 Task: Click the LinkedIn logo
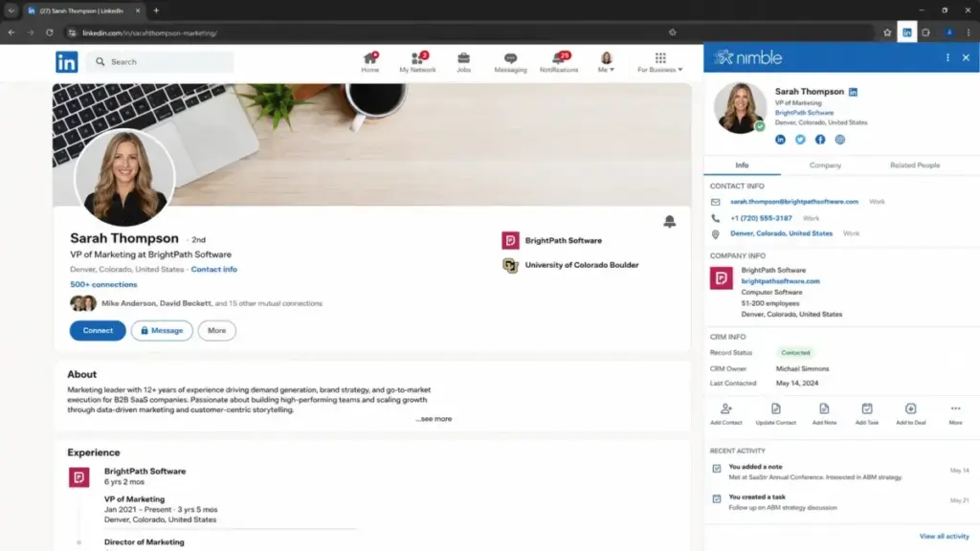(67, 62)
